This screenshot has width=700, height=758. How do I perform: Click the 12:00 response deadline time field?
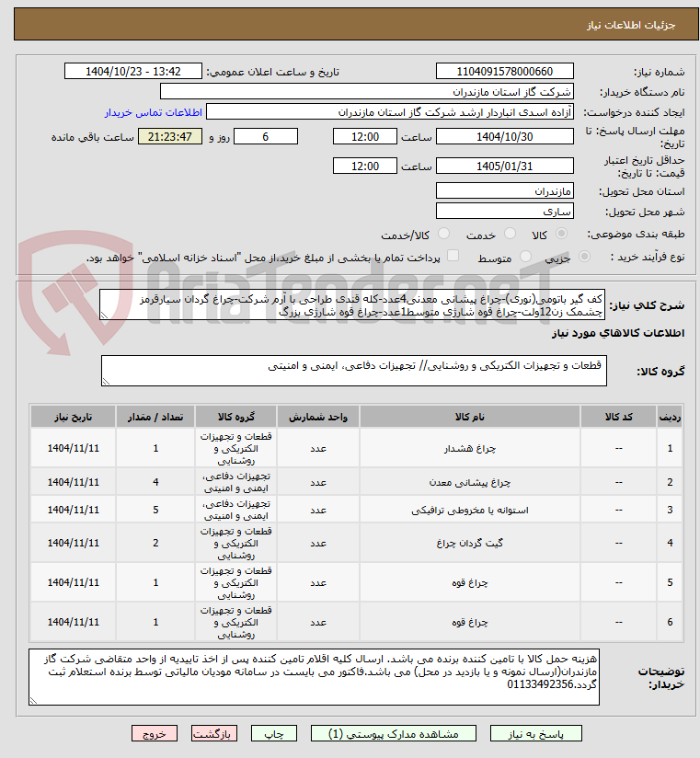(x=365, y=137)
